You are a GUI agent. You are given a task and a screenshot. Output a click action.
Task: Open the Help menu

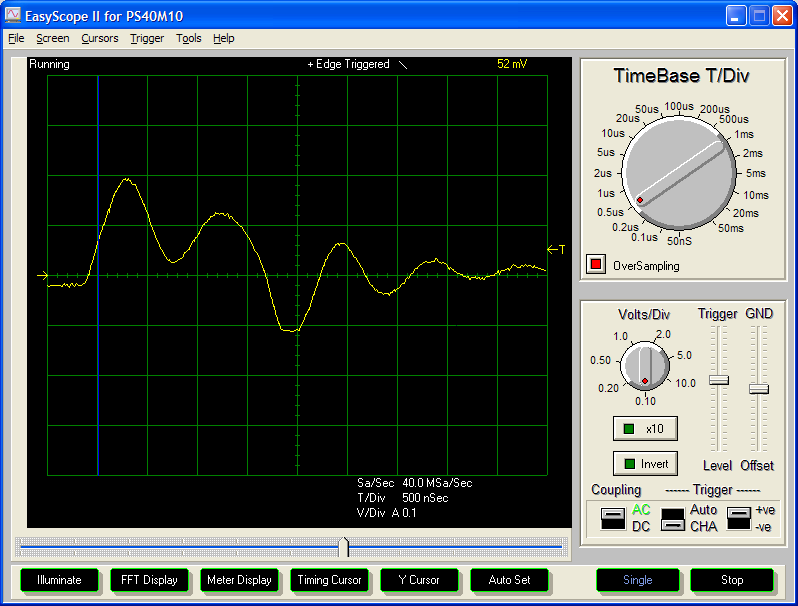[x=223, y=38]
